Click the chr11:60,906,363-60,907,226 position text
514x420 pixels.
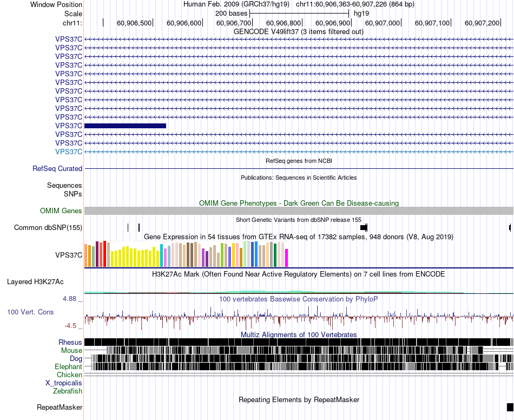pos(355,4)
